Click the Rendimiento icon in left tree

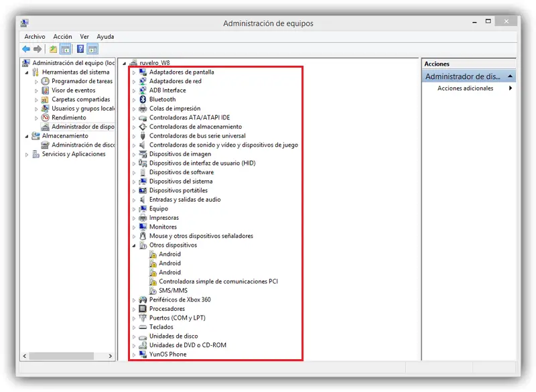coord(45,117)
